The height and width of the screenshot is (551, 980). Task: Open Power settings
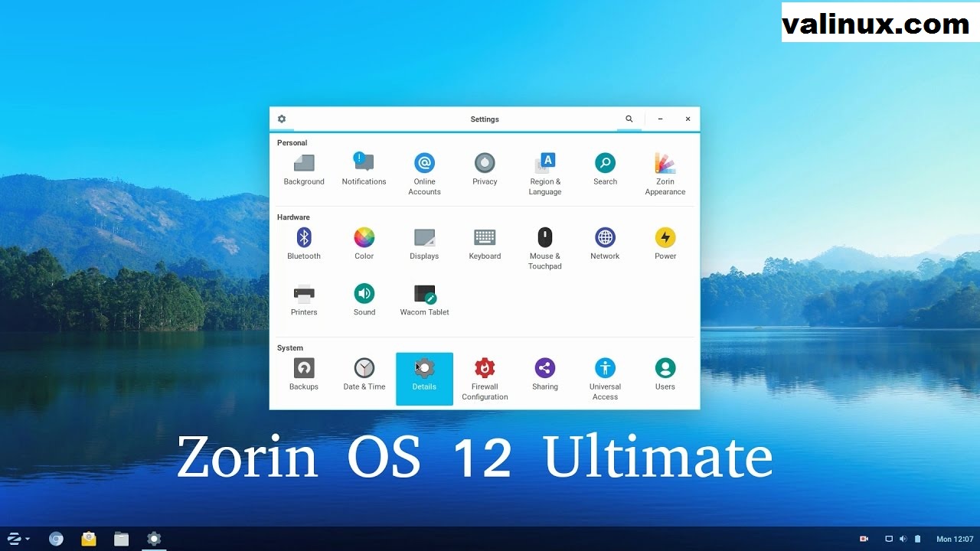[665, 244]
